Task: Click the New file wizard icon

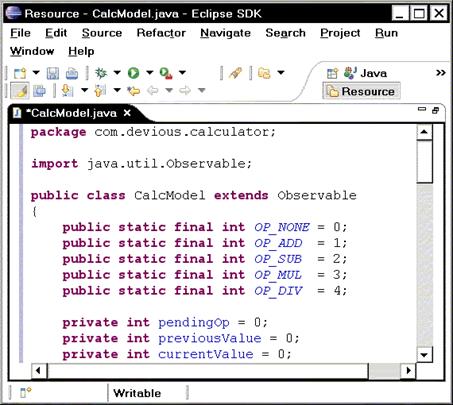Action: (x=20, y=73)
